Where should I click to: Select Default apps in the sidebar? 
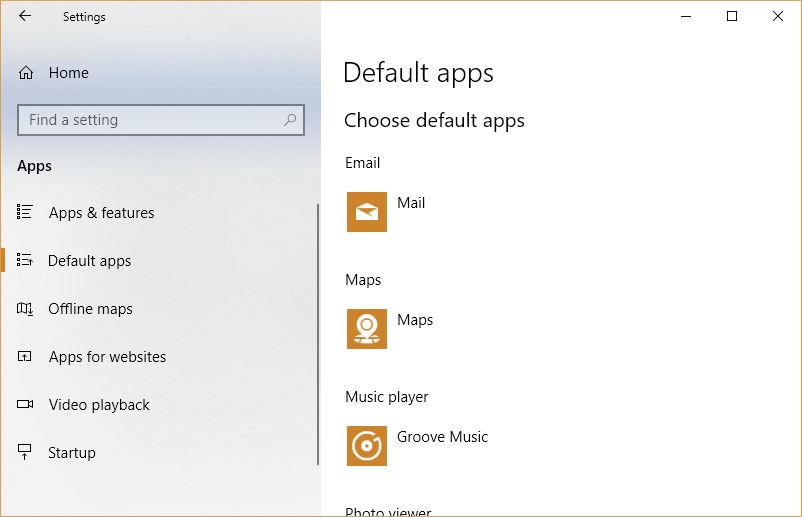point(90,261)
